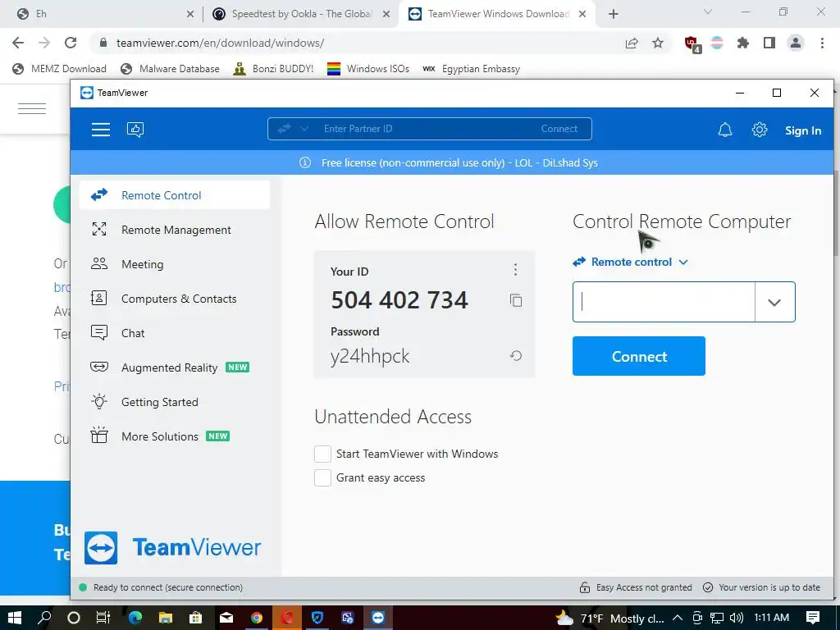Share this page from the address bar
This screenshot has height=630, width=840.
[632, 43]
